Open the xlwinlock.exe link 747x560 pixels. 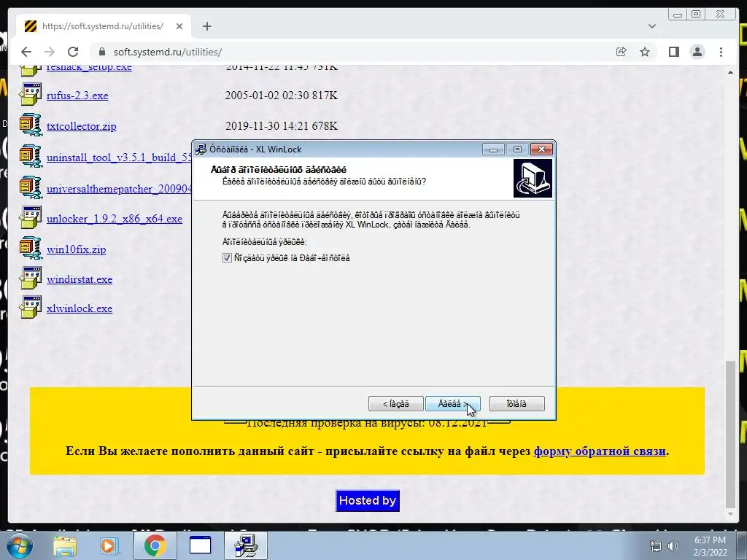pyautogui.click(x=80, y=308)
